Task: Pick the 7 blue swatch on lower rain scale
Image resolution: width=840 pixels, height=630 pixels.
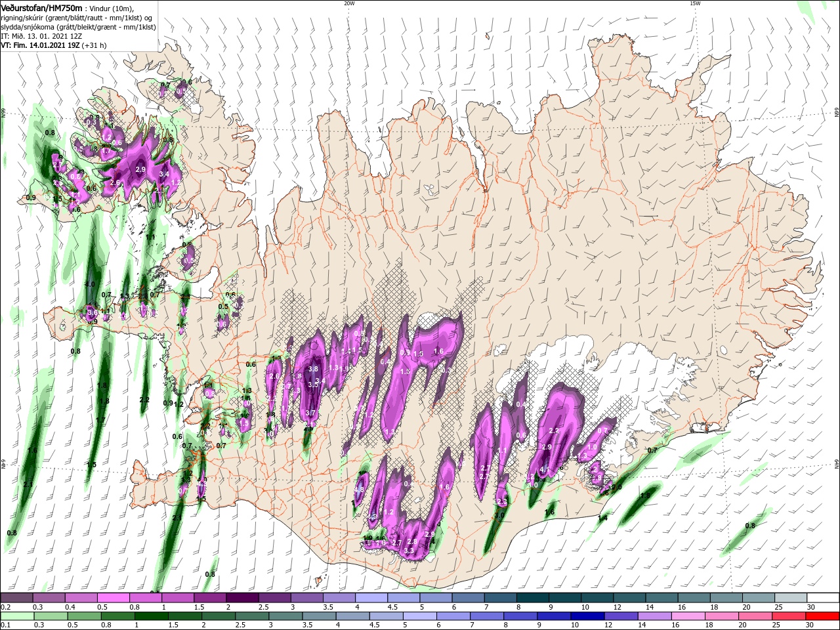Action: (488, 616)
